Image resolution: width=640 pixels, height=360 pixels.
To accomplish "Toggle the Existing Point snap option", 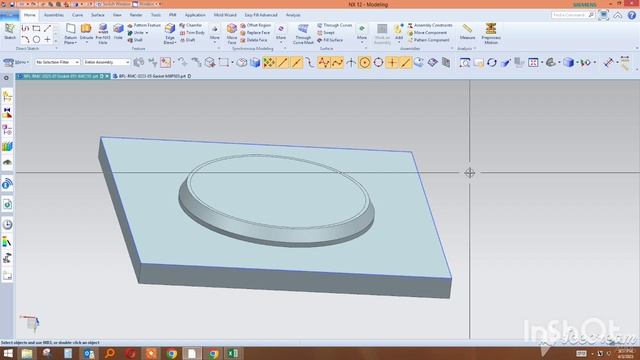I will [x=392, y=62].
